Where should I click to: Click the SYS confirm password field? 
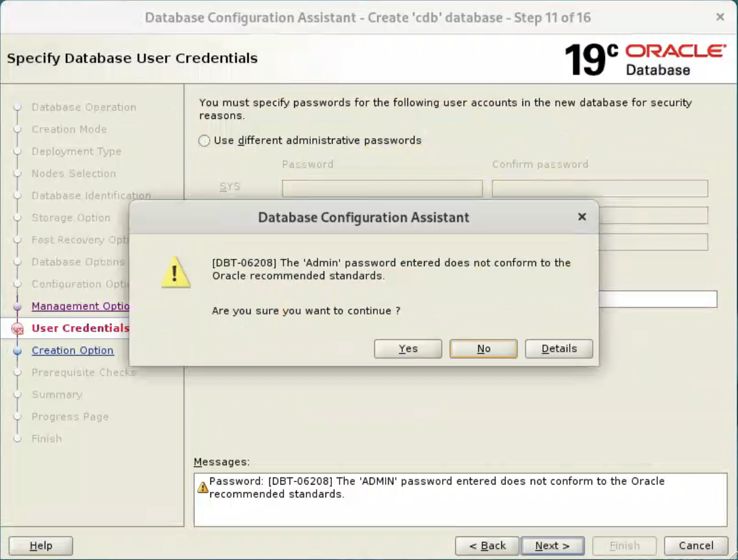600,188
